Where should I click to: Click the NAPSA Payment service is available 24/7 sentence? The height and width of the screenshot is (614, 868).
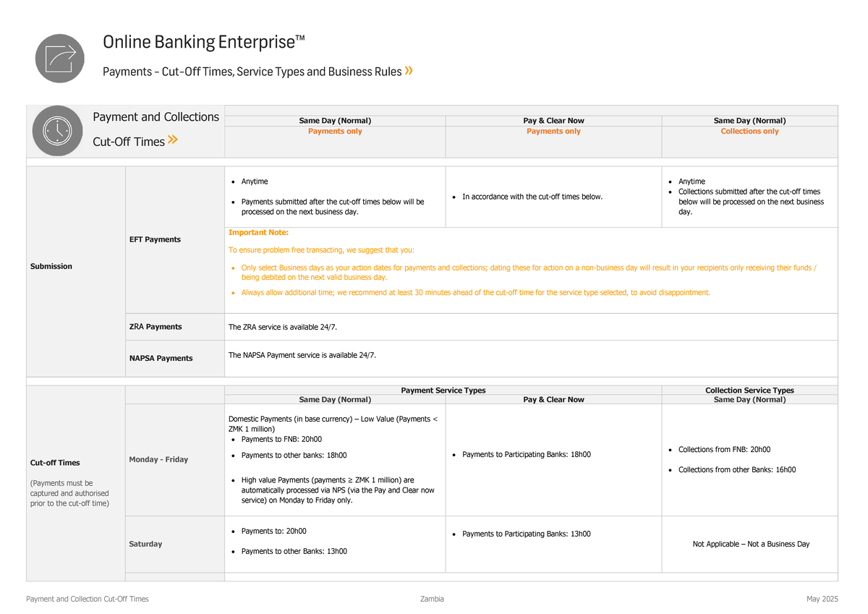(302, 355)
